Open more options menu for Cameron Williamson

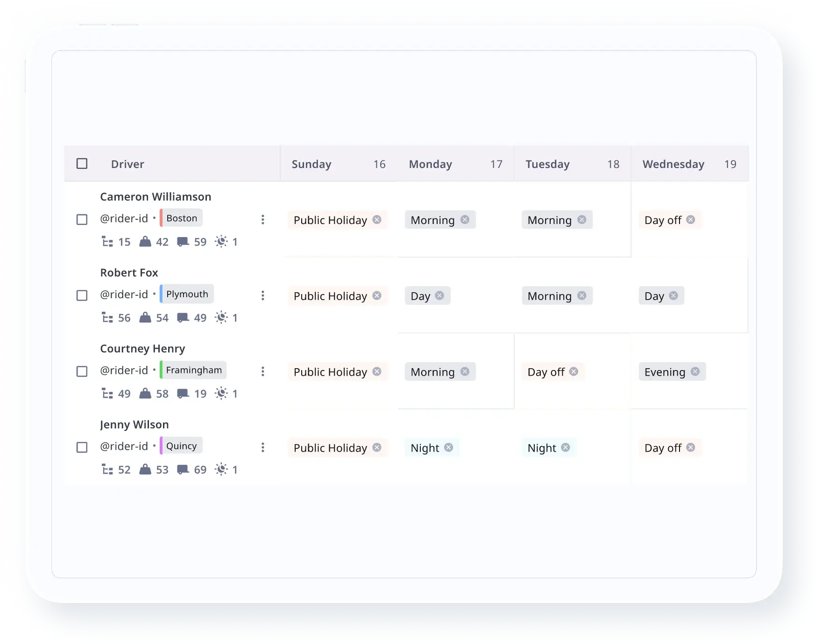click(x=263, y=219)
